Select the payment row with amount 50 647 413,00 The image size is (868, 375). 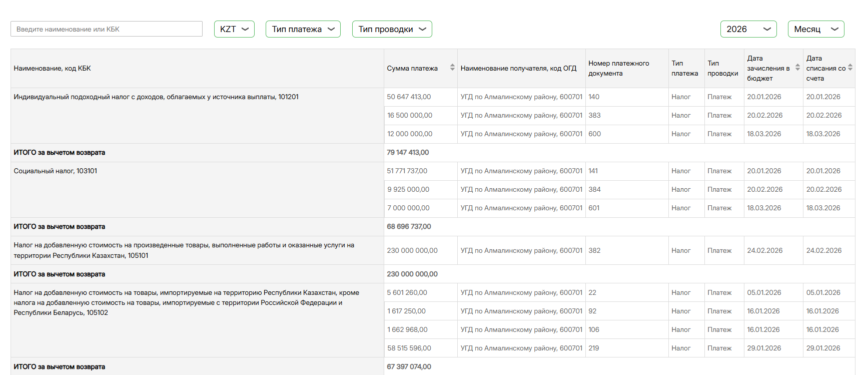tap(409, 97)
